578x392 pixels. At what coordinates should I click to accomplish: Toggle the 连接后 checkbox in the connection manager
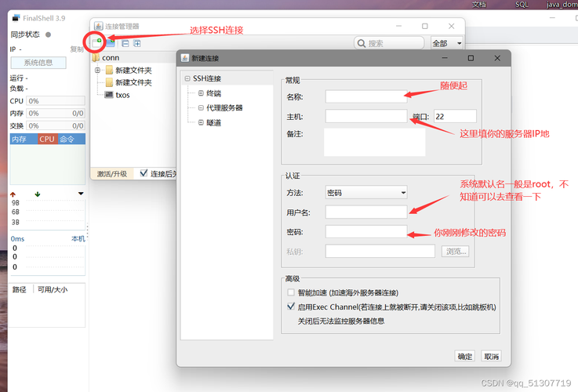click(x=144, y=173)
